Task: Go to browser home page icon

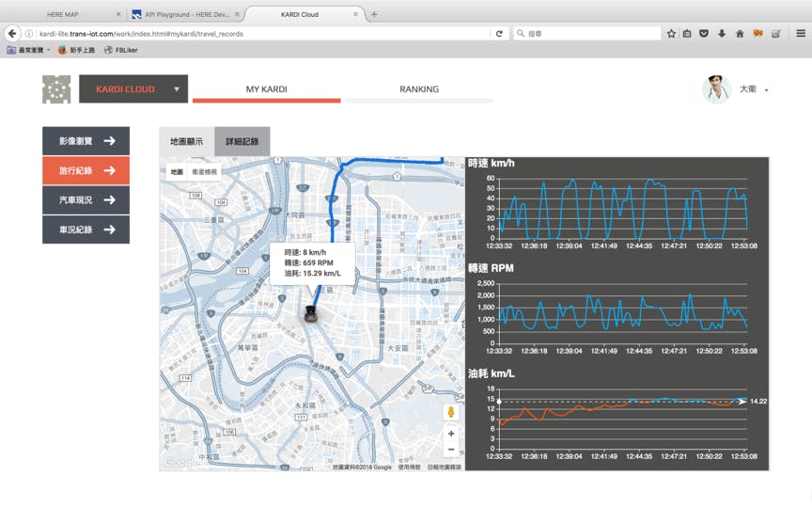Action: coord(740,34)
